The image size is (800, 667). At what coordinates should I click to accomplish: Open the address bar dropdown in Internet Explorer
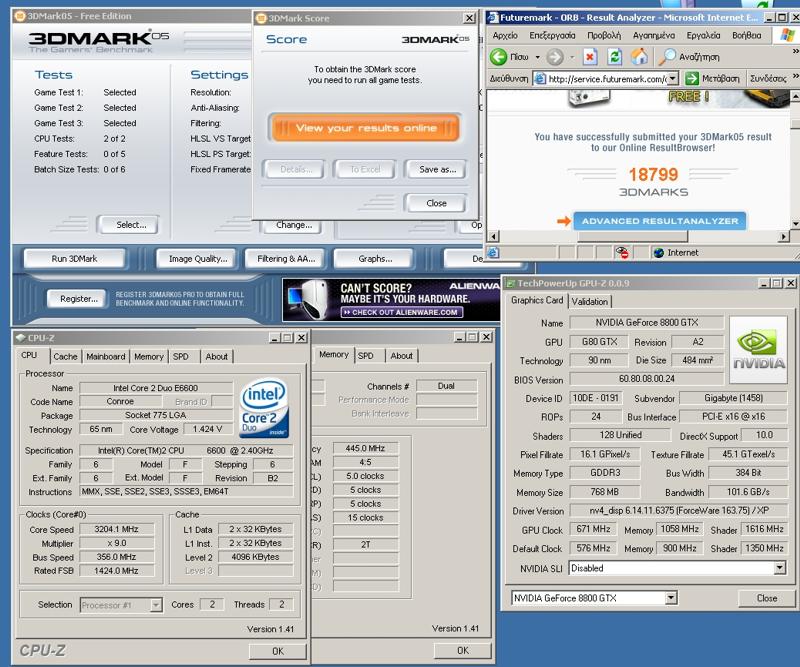click(673, 79)
